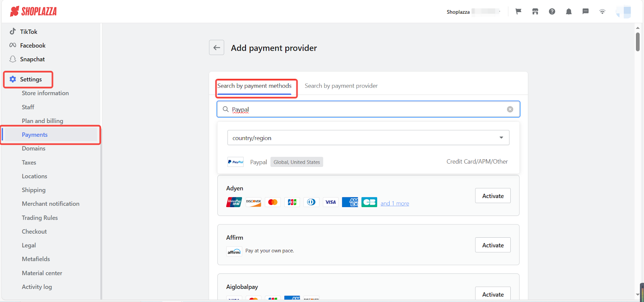Click the country/region dropdown arrow
The height and width of the screenshot is (302, 644).
(501, 138)
